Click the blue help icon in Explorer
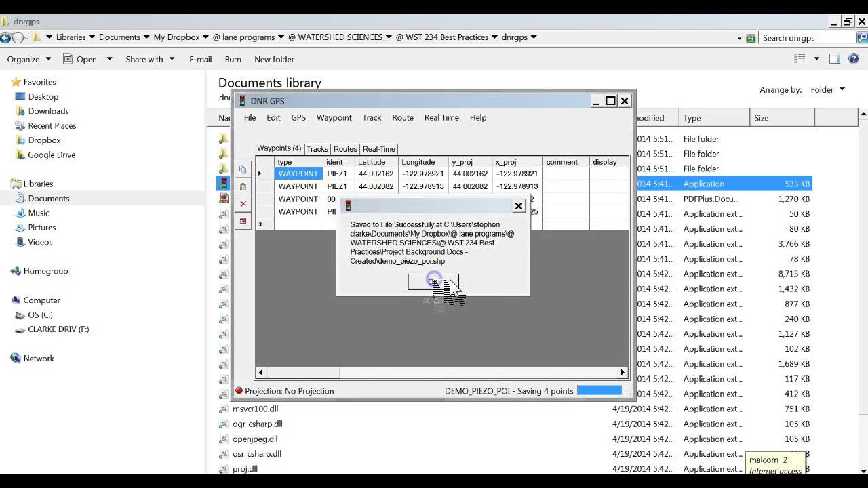The image size is (868, 488). point(854,59)
